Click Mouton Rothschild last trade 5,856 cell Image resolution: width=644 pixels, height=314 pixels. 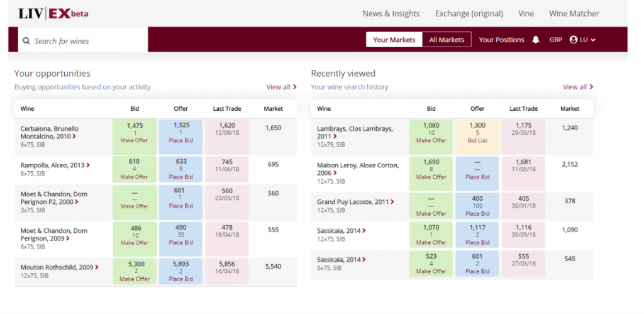[x=227, y=271]
